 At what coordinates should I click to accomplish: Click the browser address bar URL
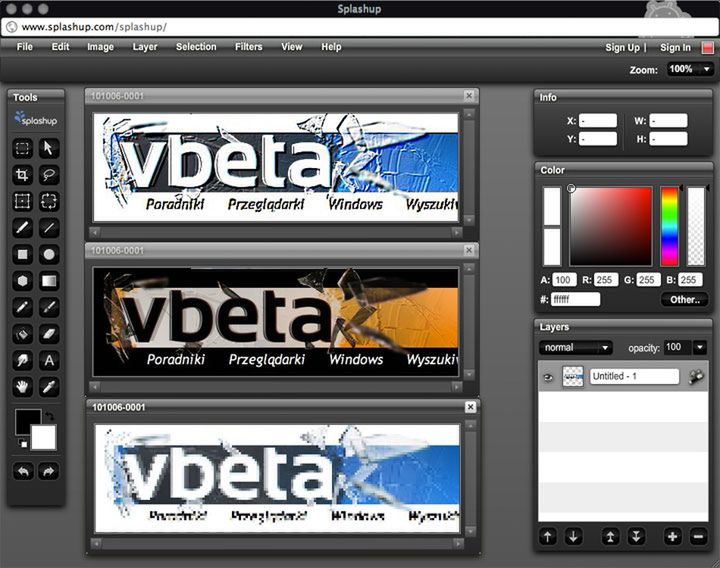(x=94, y=27)
